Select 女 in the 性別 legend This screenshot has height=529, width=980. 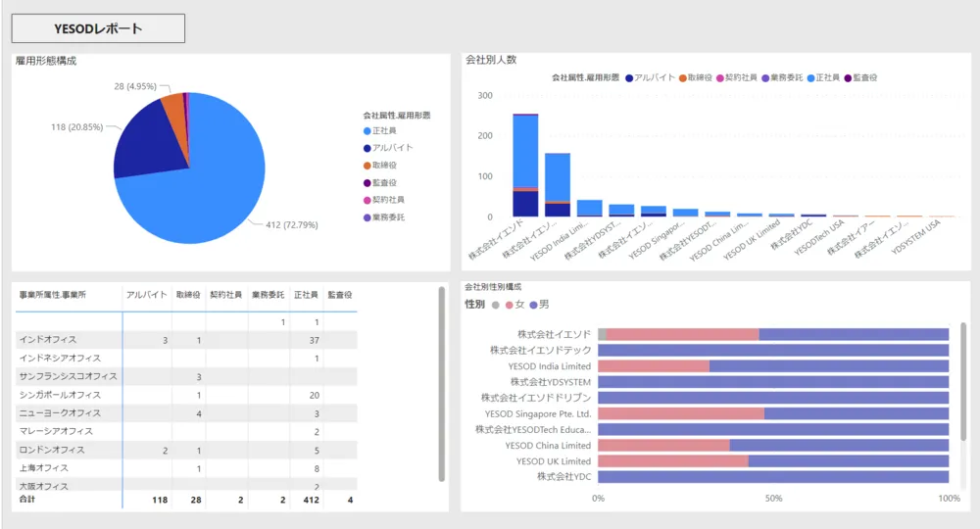[515, 305]
